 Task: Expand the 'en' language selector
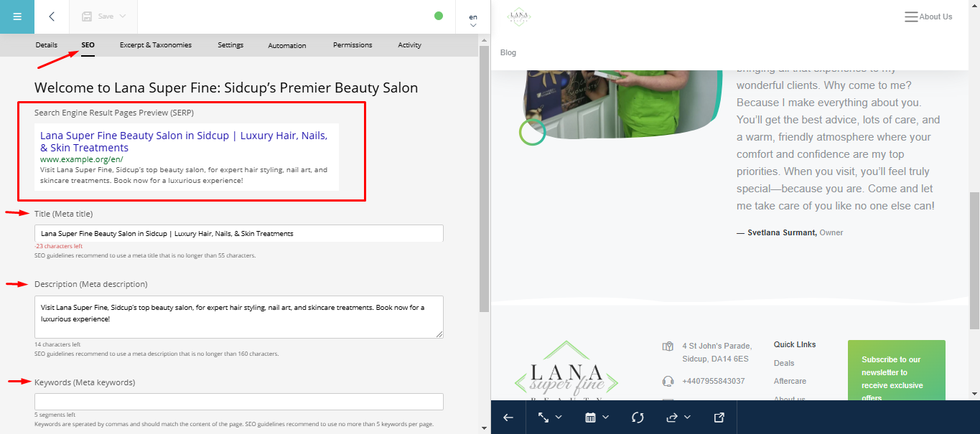(473, 19)
